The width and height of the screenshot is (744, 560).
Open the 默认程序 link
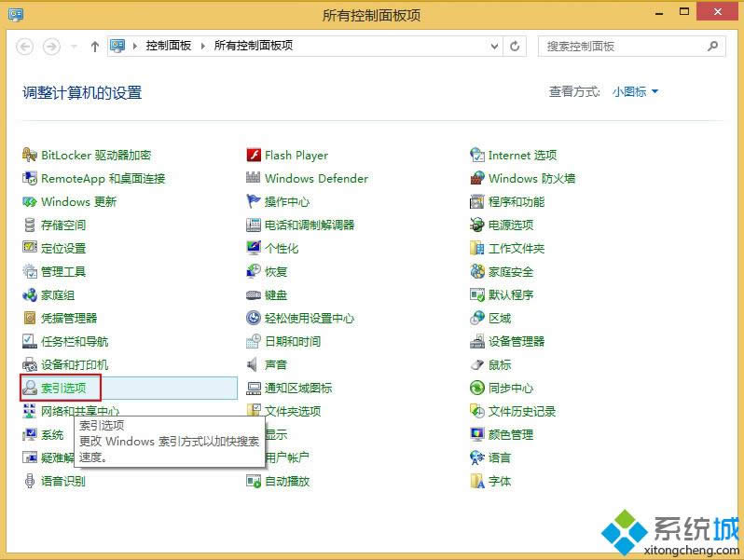pos(511,295)
